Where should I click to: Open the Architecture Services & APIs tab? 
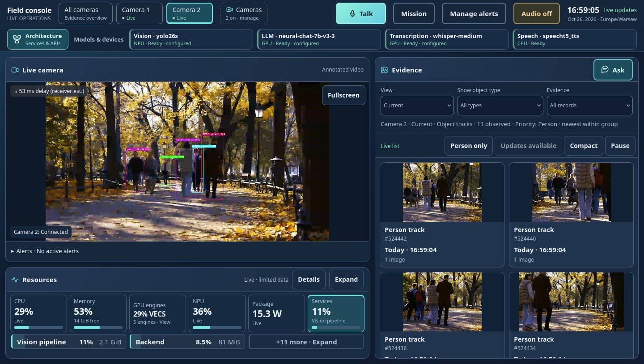pos(38,39)
